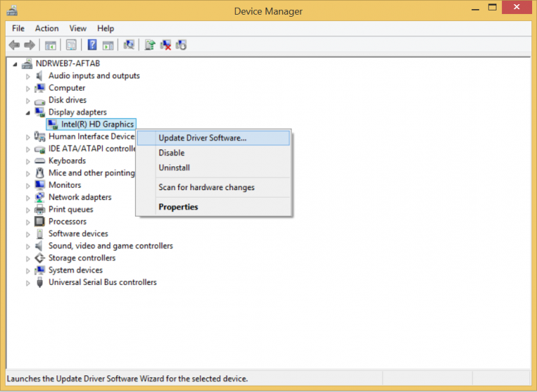The image size is (537, 392).
Task: Click the Scan for hardware changes toolbar icon
Action: (129, 45)
